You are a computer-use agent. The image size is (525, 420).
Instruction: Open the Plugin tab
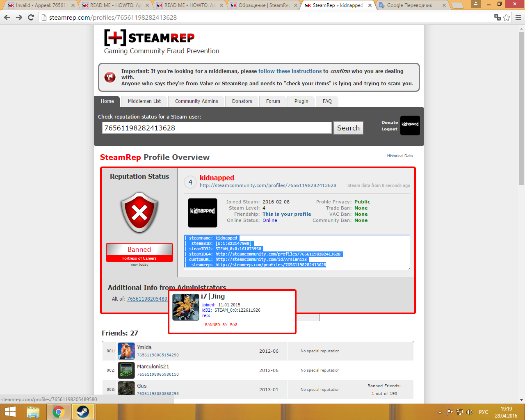point(301,101)
